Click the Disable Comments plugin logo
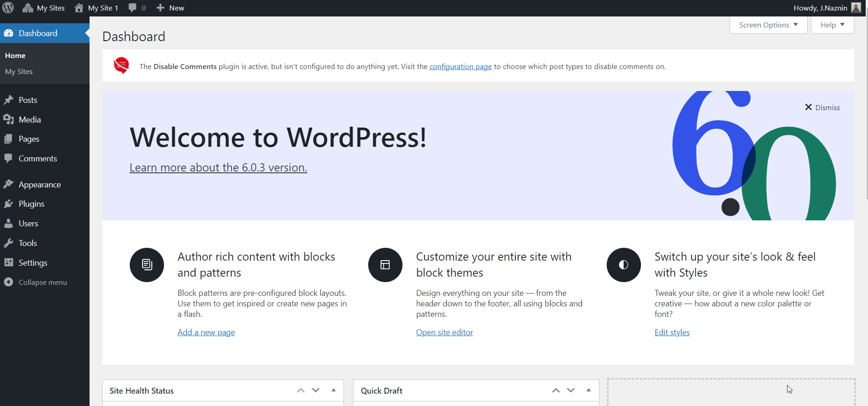The height and width of the screenshot is (406, 868). click(122, 65)
